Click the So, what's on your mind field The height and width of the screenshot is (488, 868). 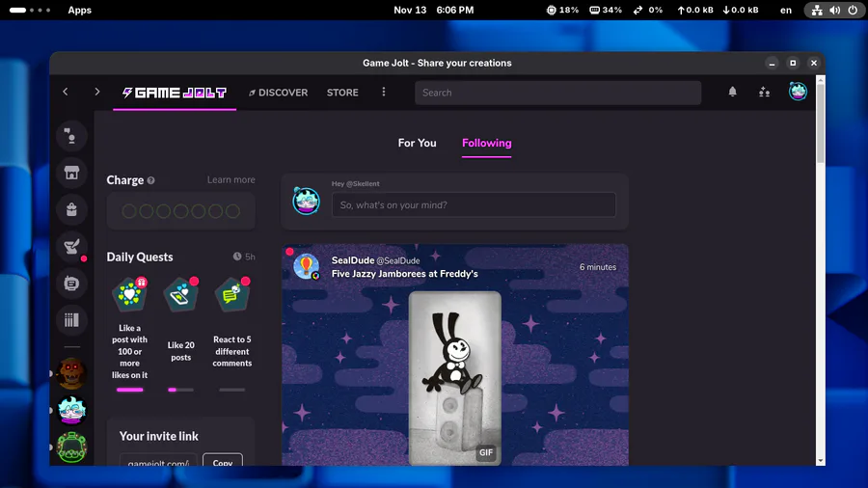click(474, 204)
